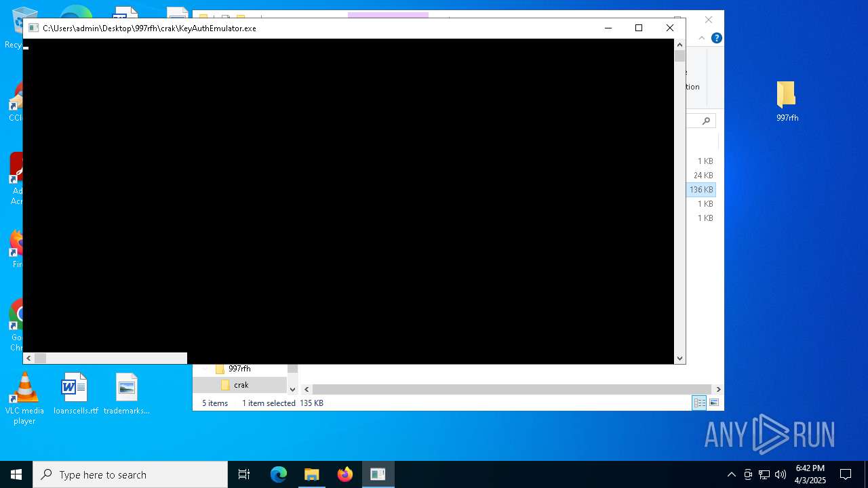
Task: Maximize the KeyAuthEmulator console window
Action: [639, 28]
